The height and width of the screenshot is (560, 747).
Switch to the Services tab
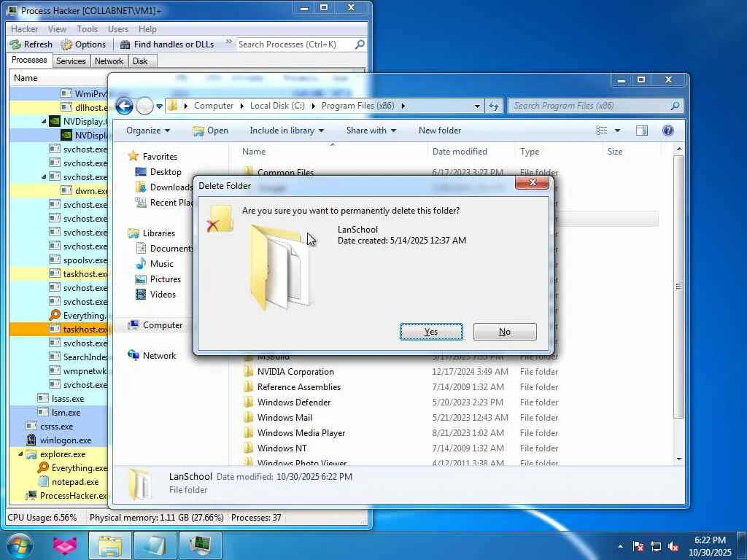tap(71, 61)
